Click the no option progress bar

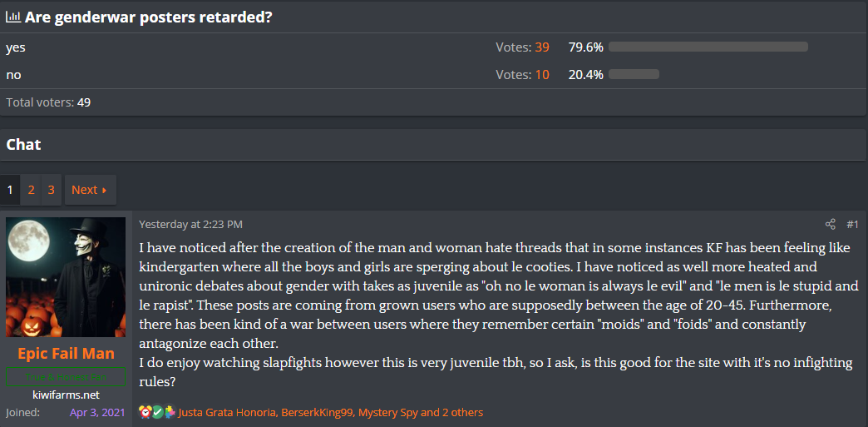click(634, 74)
